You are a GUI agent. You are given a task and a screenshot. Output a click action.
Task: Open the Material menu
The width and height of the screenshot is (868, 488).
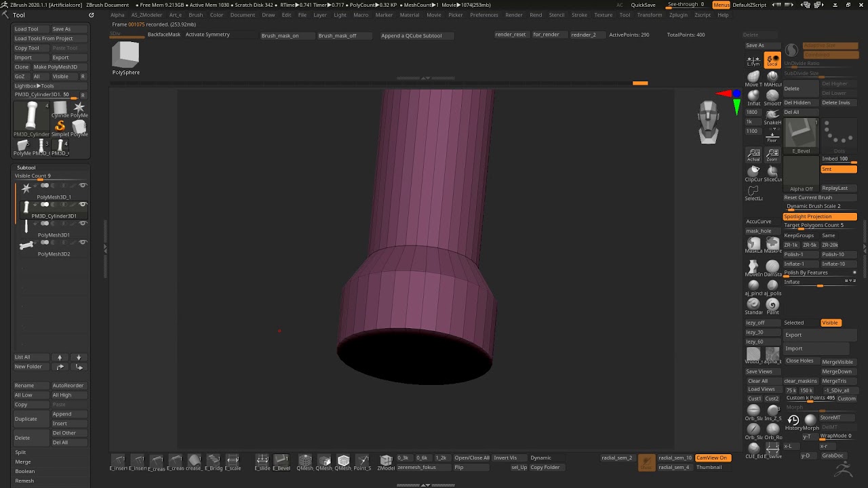pos(410,15)
